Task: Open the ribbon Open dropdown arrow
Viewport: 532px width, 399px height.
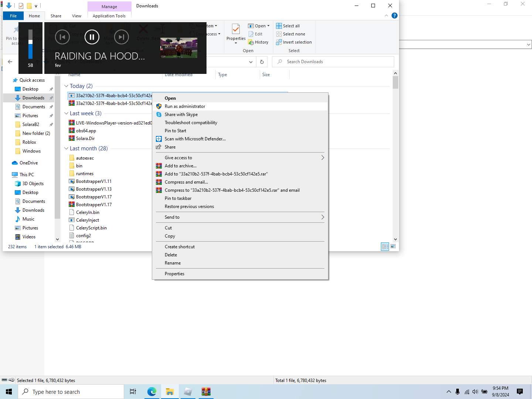Action: tap(268, 26)
